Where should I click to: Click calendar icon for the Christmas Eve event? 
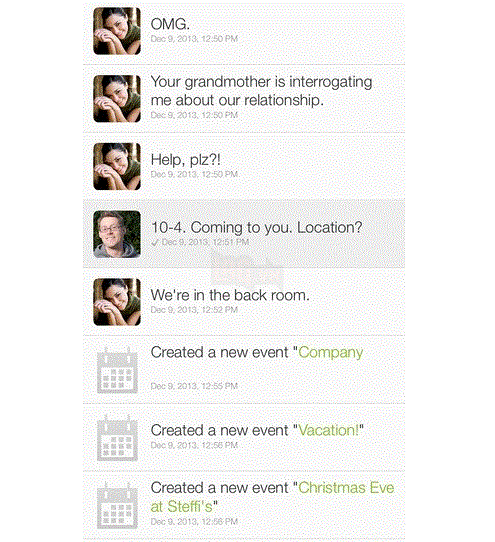[x=117, y=506]
